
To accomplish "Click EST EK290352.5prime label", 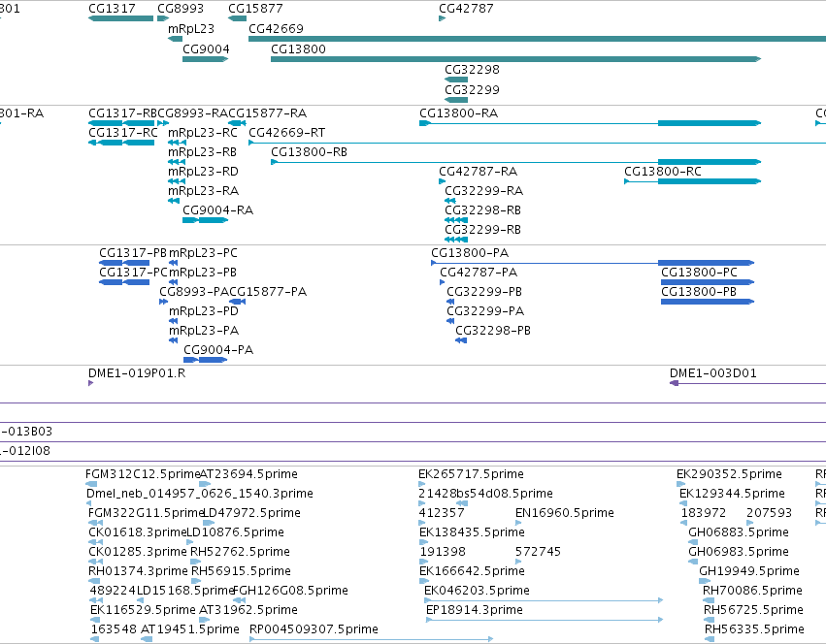I will point(729,474).
